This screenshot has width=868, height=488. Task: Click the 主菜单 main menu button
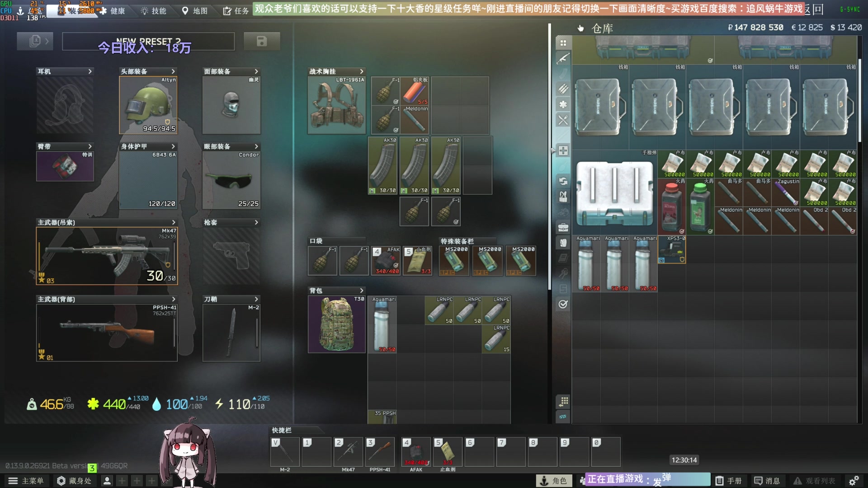26,481
